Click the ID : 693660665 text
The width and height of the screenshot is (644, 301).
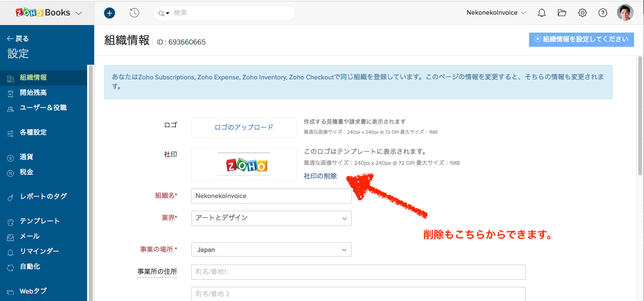[x=181, y=42]
